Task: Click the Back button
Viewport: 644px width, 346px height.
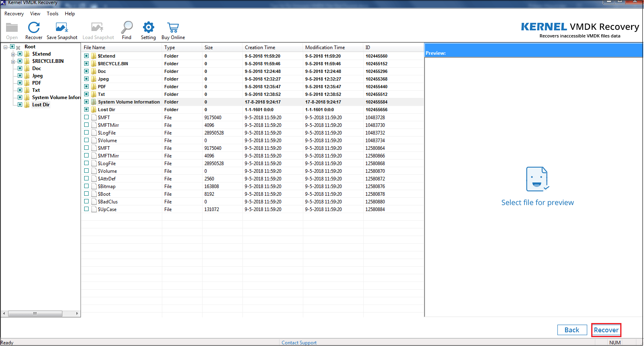Action: pyautogui.click(x=572, y=330)
